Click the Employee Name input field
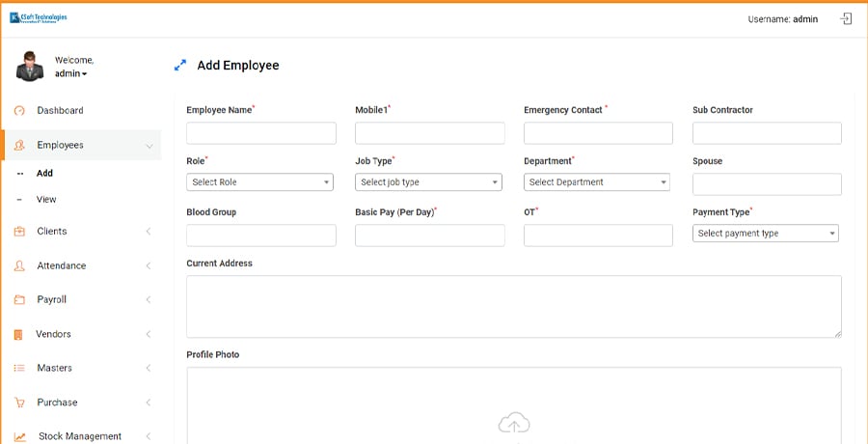 pyautogui.click(x=260, y=133)
